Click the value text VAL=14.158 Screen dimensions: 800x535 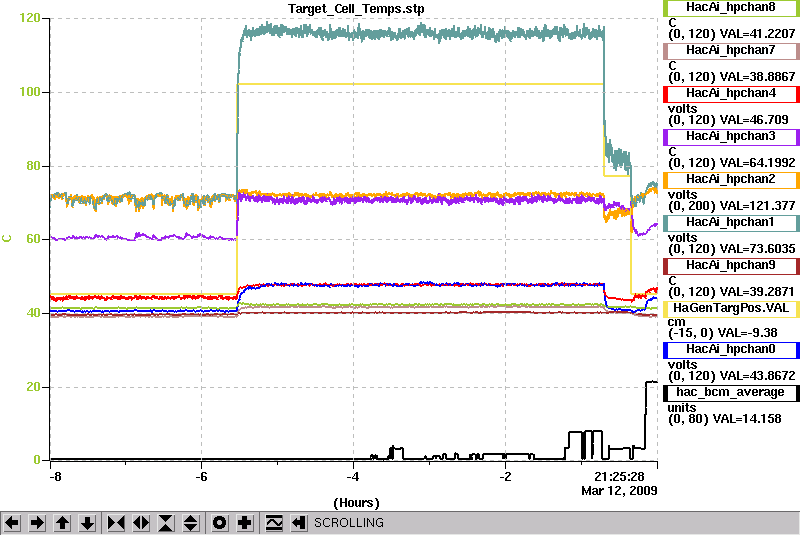[x=747, y=419]
